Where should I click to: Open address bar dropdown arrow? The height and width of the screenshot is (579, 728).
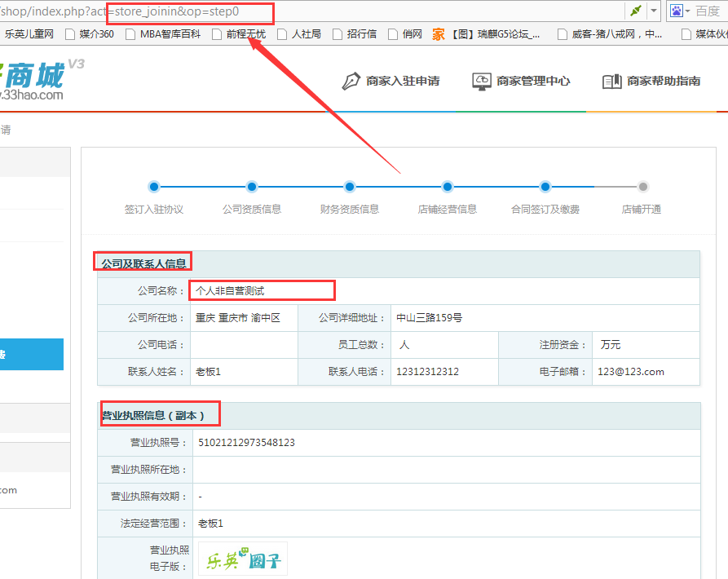(x=653, y=11)
